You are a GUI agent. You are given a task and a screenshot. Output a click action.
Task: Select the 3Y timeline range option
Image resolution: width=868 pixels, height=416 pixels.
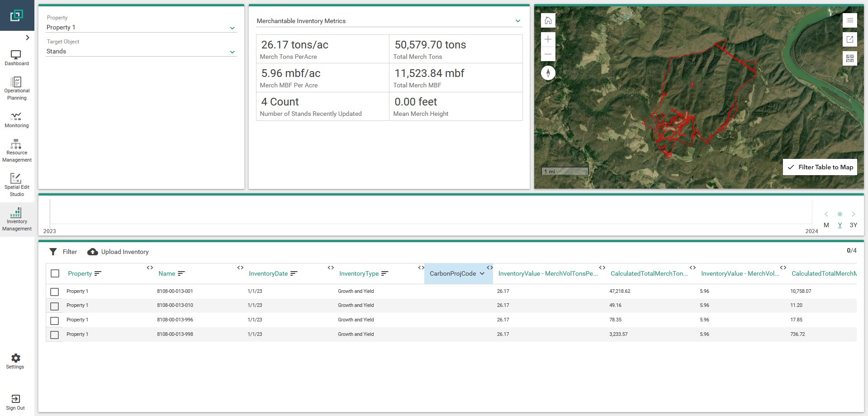tap(853, 225)
